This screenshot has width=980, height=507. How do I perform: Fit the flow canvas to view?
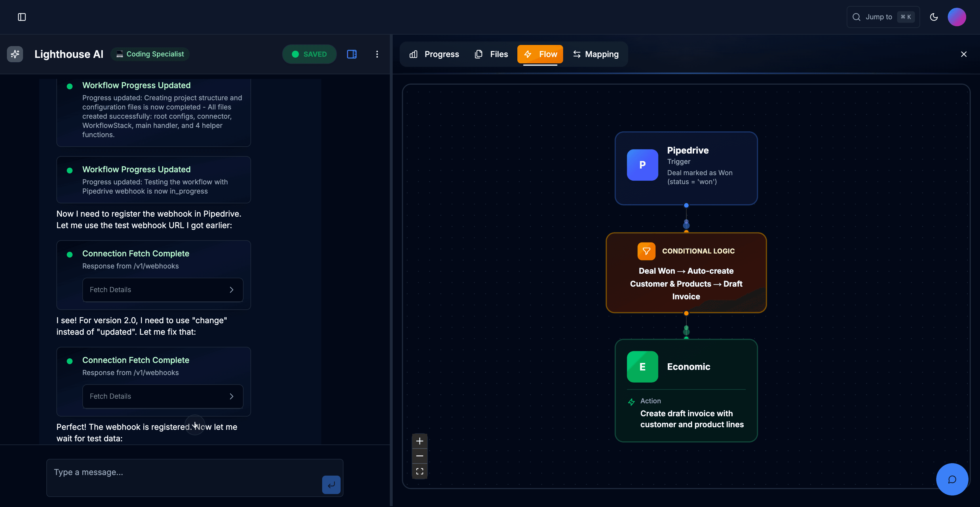420,471
